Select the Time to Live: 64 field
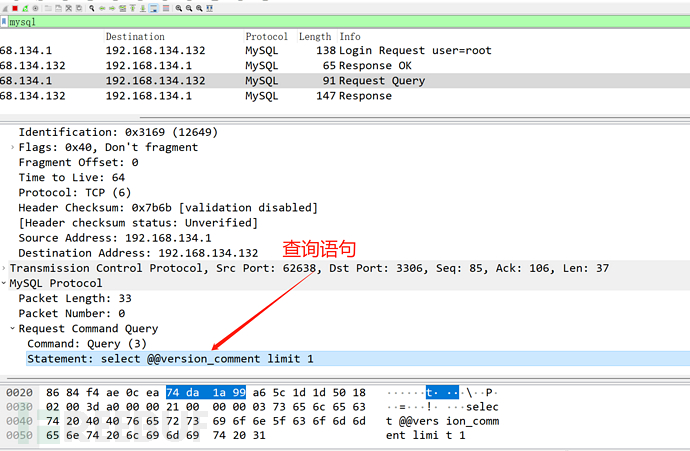 pos(72,177)
